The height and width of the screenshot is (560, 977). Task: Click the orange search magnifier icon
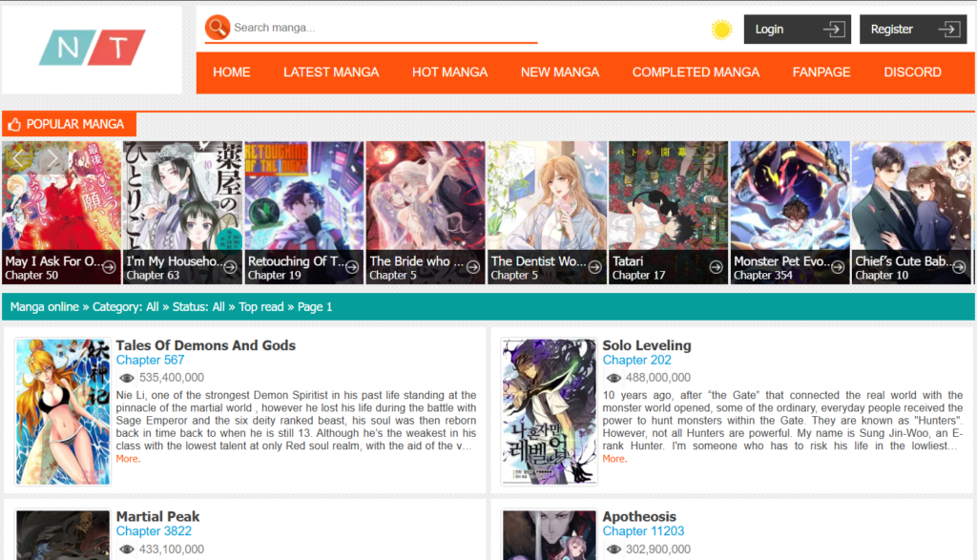tap(218, 28)
